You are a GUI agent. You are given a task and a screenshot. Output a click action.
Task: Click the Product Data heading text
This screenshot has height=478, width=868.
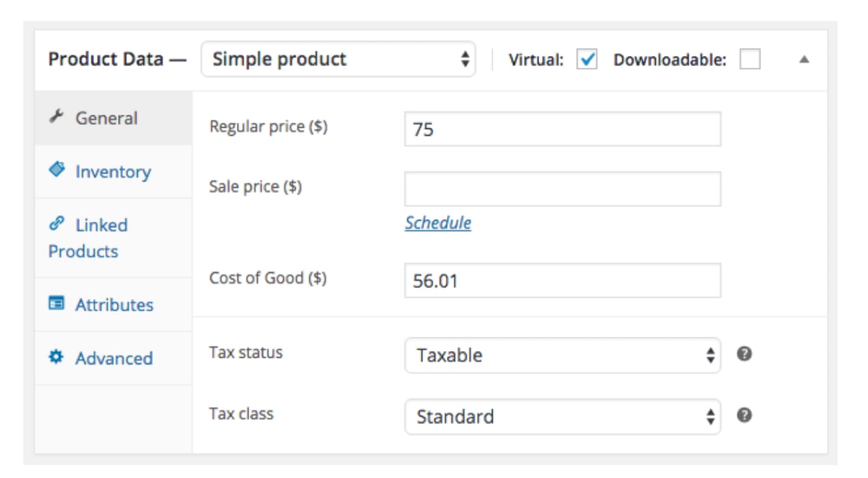pos(117,59)
